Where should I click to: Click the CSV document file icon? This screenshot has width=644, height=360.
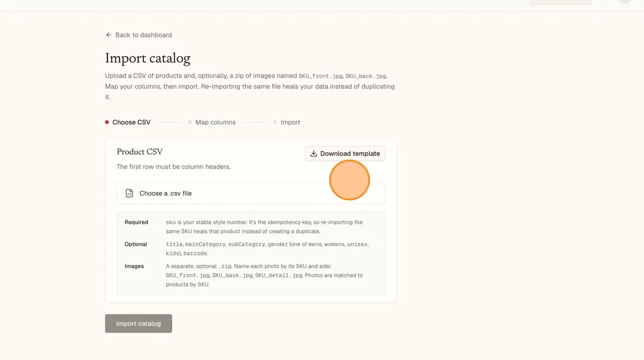pyautogui.click(x=129, y=193)
